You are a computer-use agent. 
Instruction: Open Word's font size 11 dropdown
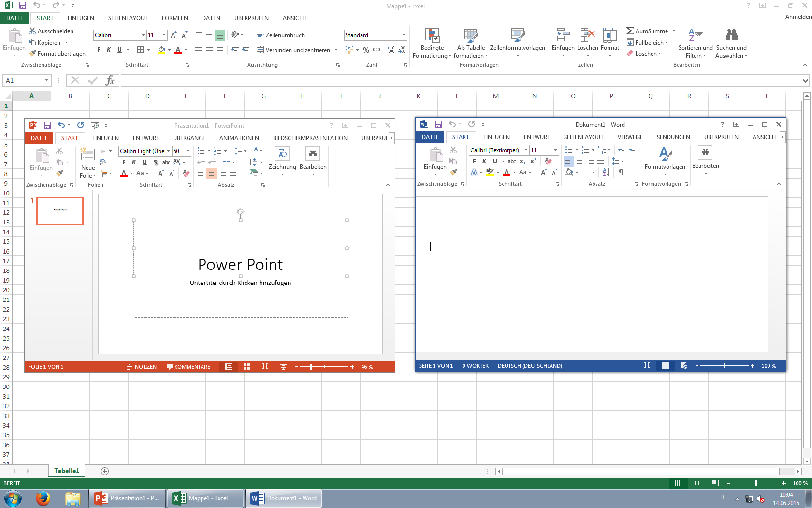coord(555,150)
